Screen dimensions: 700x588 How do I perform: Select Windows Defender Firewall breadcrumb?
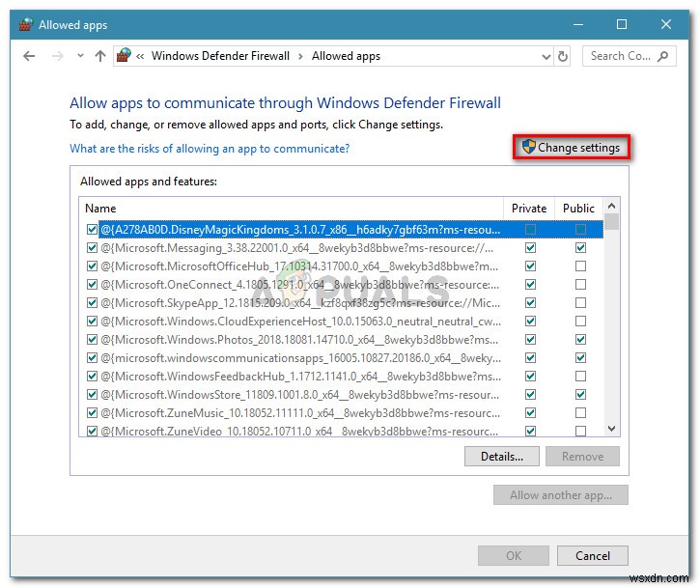pyautogui.click(x=220, y=56)
